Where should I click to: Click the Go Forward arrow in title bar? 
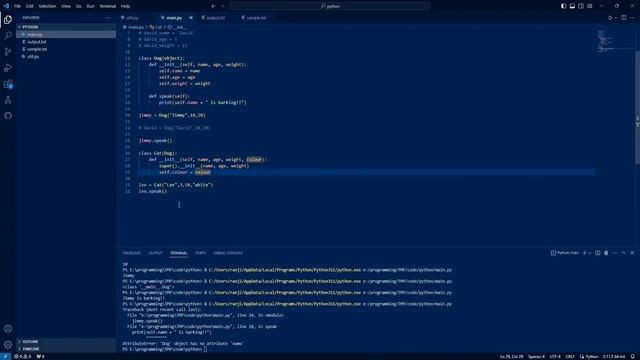click(x=222, y=6)
